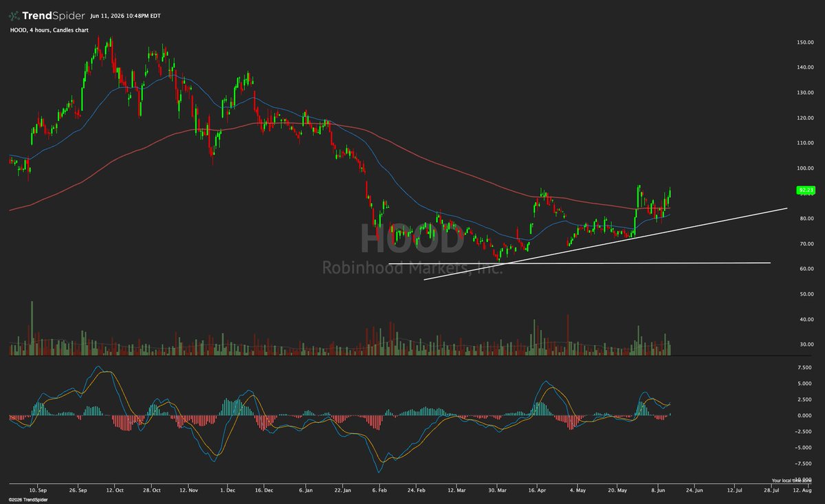The height and width of the screenshot is (504, 825).
Task: Click the '12. Mar' date label
Action: pyautogui.click(x=456, y=492)
